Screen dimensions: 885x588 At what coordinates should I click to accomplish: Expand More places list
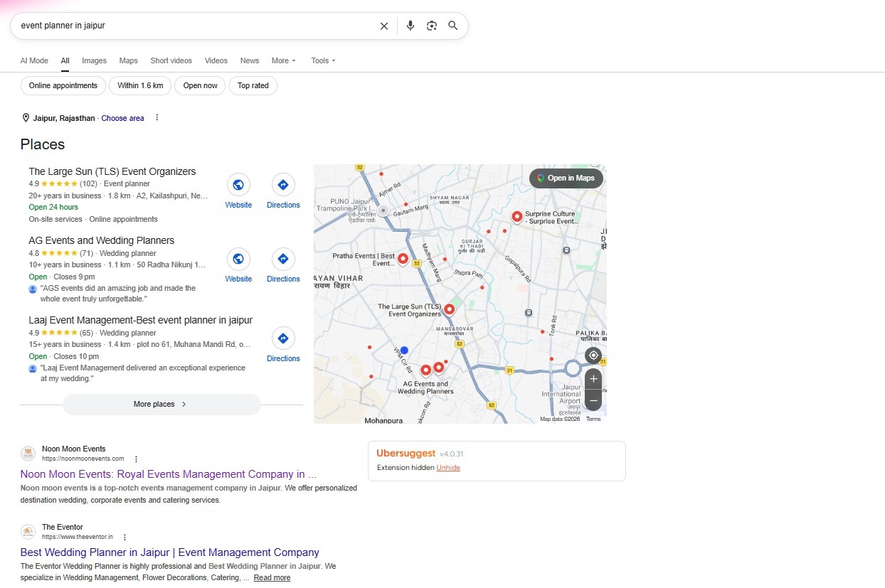click(x=161, y=404)
